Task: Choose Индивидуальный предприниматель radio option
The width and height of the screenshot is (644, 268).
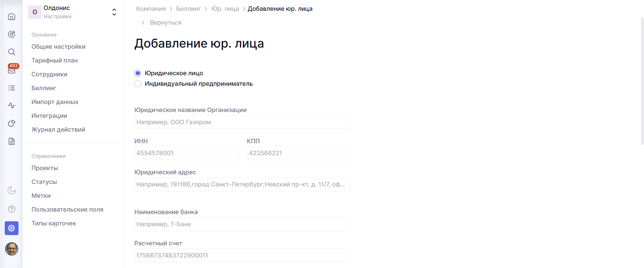Action: point(138,84)
